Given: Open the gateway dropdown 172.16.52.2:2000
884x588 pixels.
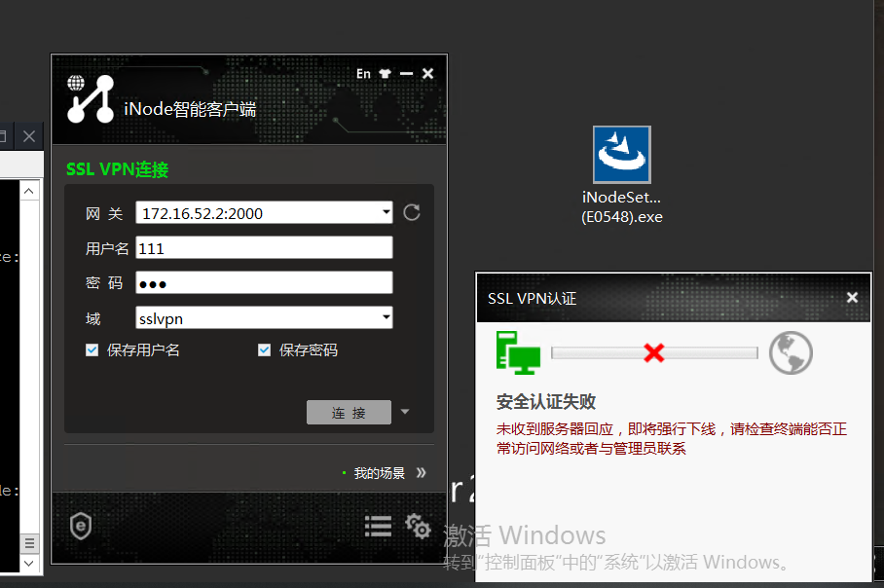Looking at the screenshot, I should tap(387, 212).
